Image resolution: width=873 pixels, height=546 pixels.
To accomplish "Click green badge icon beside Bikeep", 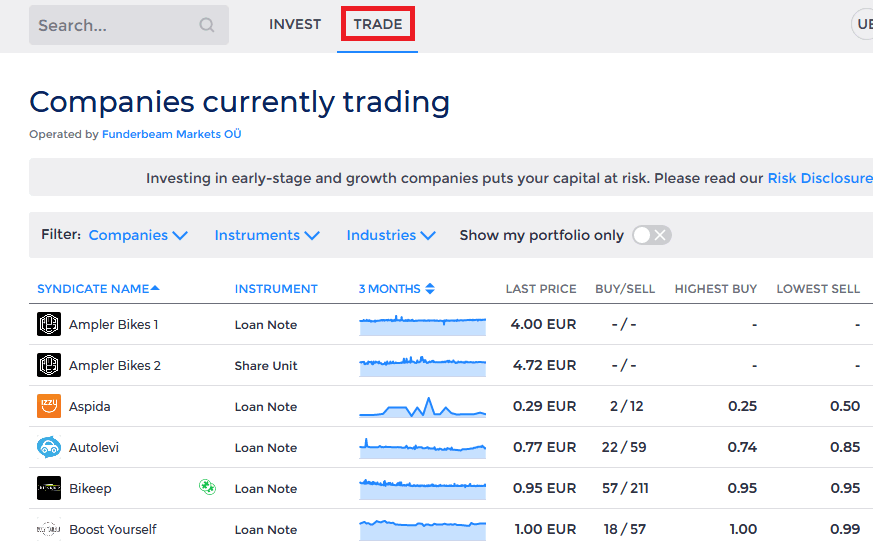I will [208, 487].
